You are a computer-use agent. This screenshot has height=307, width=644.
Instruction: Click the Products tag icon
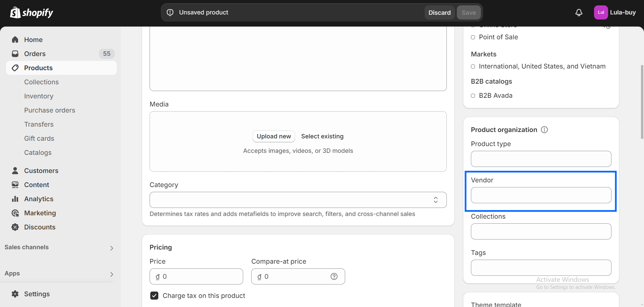coord(15,68)
